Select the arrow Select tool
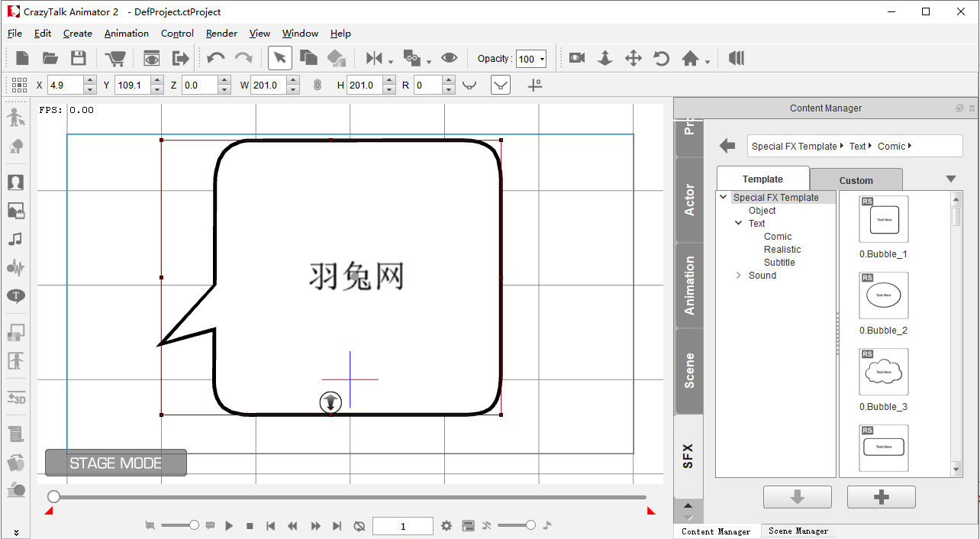 click(x=280, y=59)
